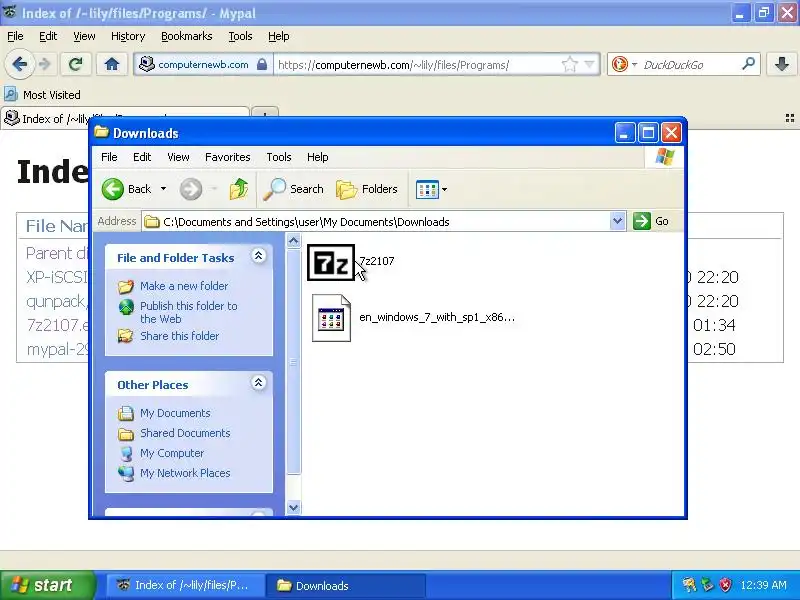Click the green Go button
The height and width of the screenshot is (600, 800).
click(x=651, y=221)
